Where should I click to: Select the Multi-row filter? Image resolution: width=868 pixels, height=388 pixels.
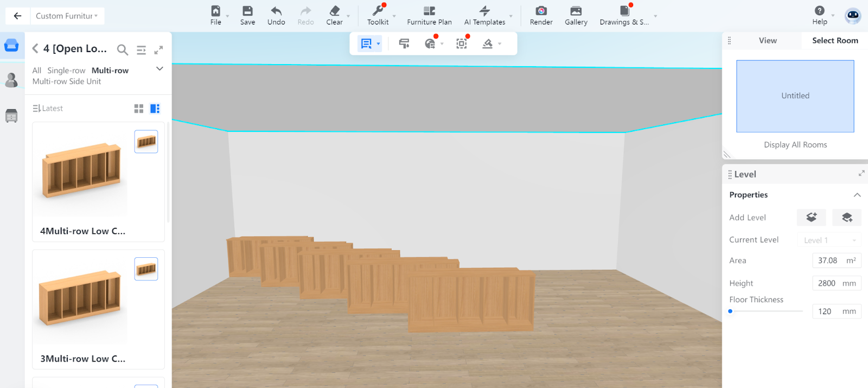click(110, 71)
